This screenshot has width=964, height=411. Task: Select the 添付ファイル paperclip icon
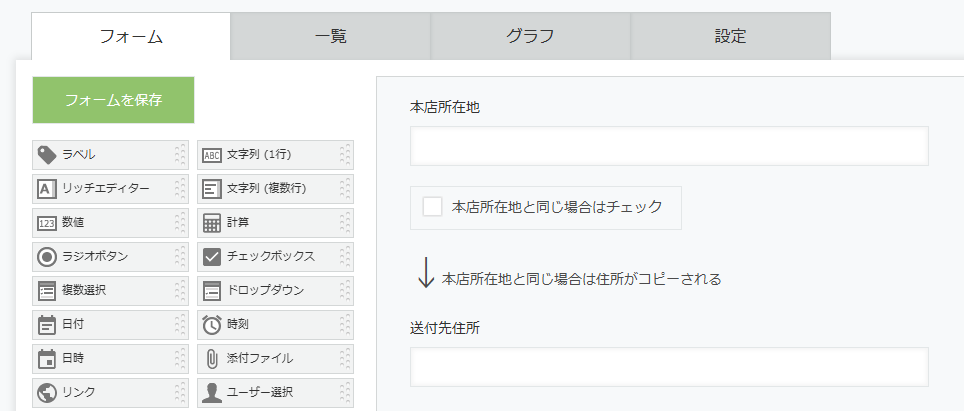211,359
